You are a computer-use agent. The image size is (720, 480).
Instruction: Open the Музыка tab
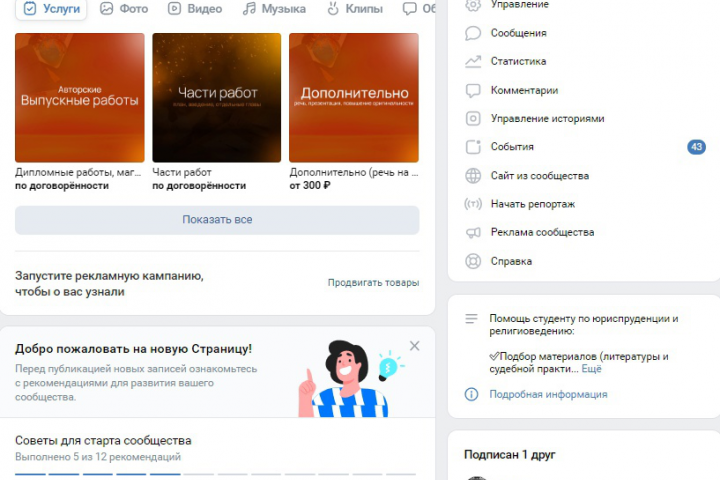(x=274, y=8)
